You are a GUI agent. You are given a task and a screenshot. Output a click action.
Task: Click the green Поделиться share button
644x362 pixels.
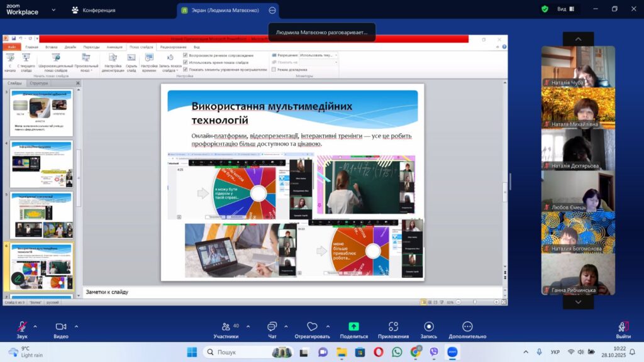point(353,327)
